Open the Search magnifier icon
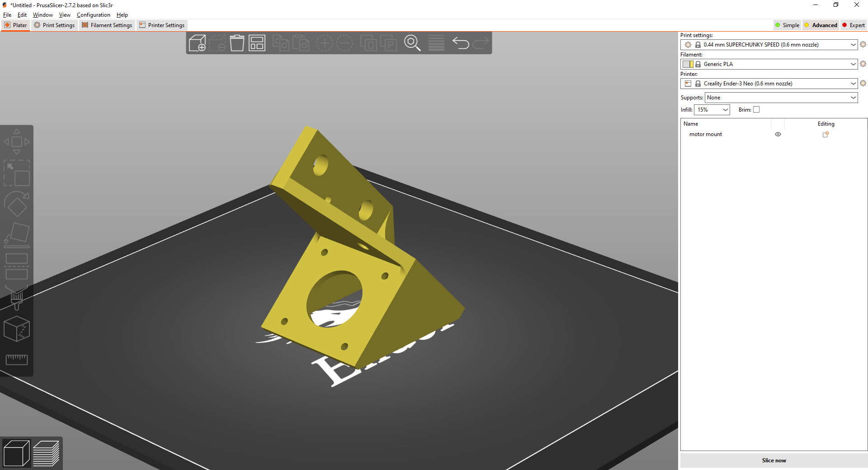The height and width of the screenshot is (470, 868). [412, 43]
